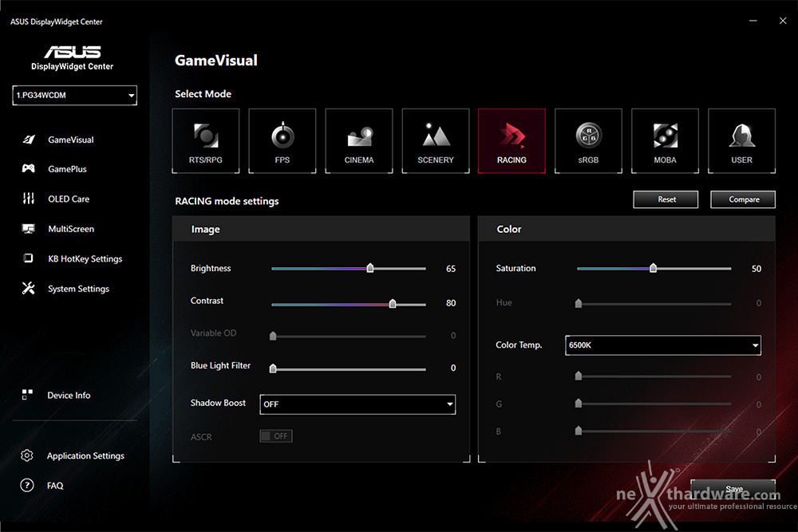Click the Image panel header
The image size is (798, 532).
(321, 229)
